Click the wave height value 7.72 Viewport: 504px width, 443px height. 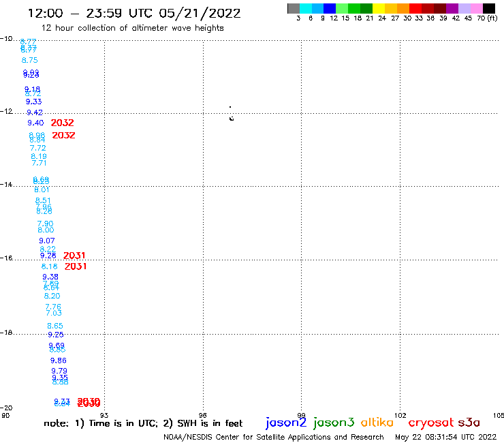pos(38,148)
